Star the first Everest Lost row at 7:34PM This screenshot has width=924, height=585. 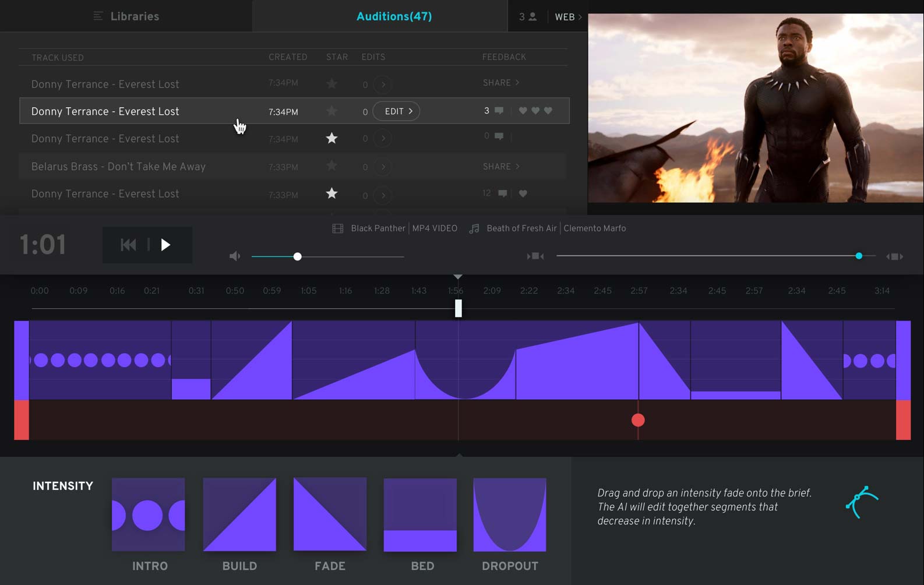(331, 83)
